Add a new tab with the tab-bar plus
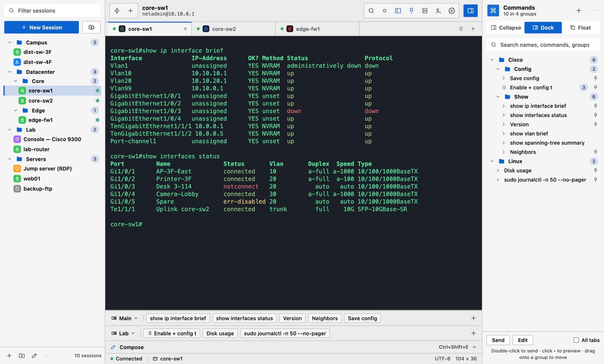This screenshot has width=604, height=364. pos(473,29)
